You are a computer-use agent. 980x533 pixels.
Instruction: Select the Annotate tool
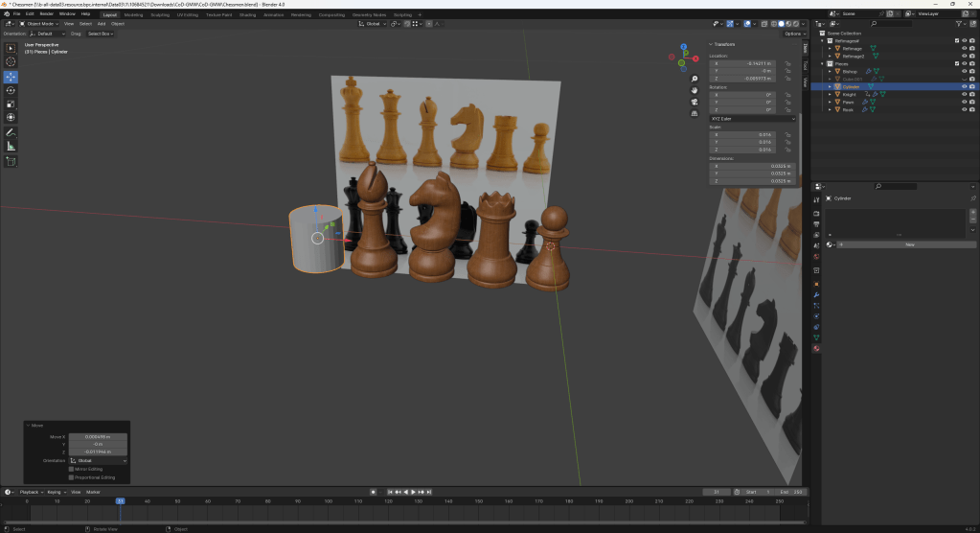(11, 131)
